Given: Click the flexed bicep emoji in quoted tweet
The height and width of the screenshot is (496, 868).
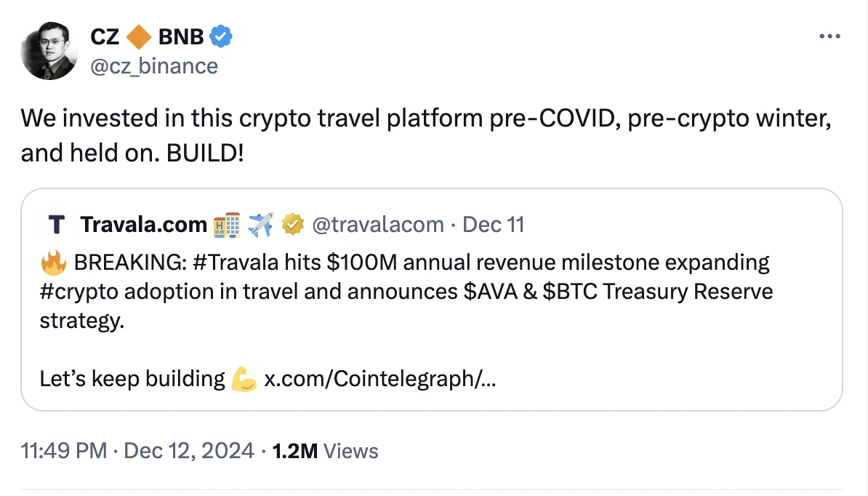Looking at the screenshot, I should 244,379.
